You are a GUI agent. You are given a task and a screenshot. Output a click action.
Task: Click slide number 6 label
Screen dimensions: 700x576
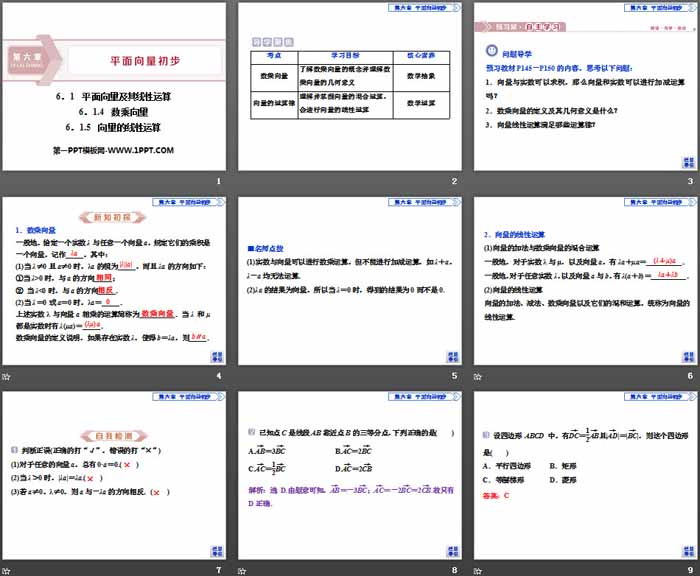(x=689, y=375)
